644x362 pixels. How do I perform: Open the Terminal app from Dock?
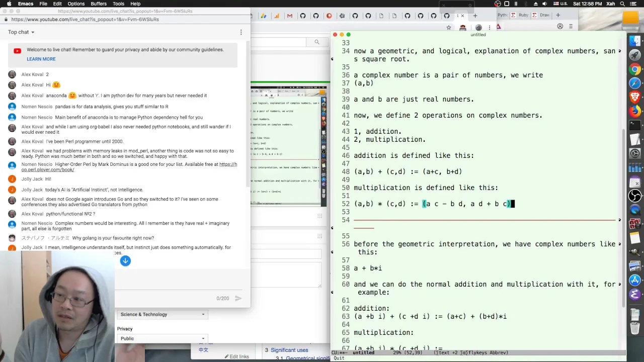635,125
